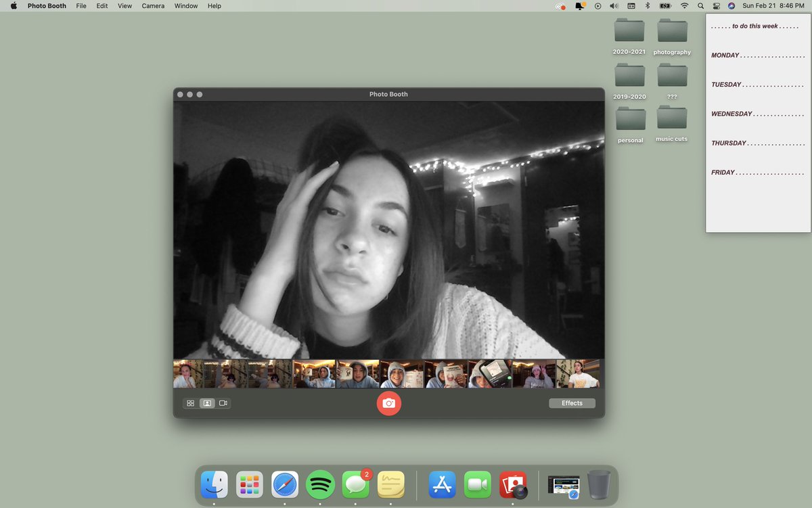Open the Help menu
This screenshot has height=508, width=812.
click(215, 5)
